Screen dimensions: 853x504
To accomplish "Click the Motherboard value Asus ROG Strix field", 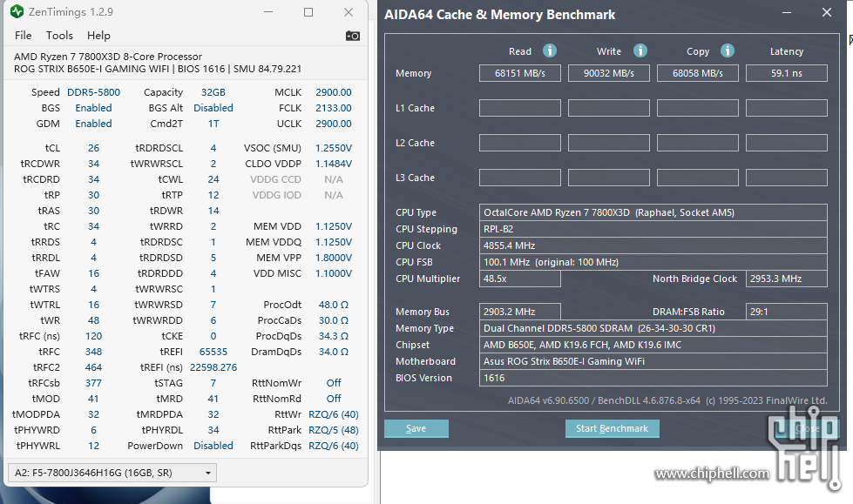I will 653,361.
